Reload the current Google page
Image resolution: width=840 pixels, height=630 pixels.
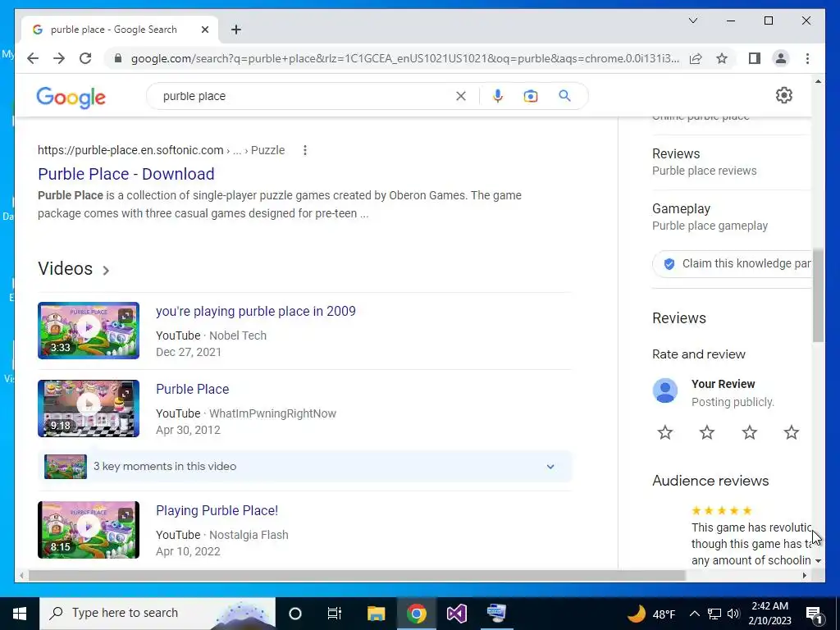coord(85,58)
